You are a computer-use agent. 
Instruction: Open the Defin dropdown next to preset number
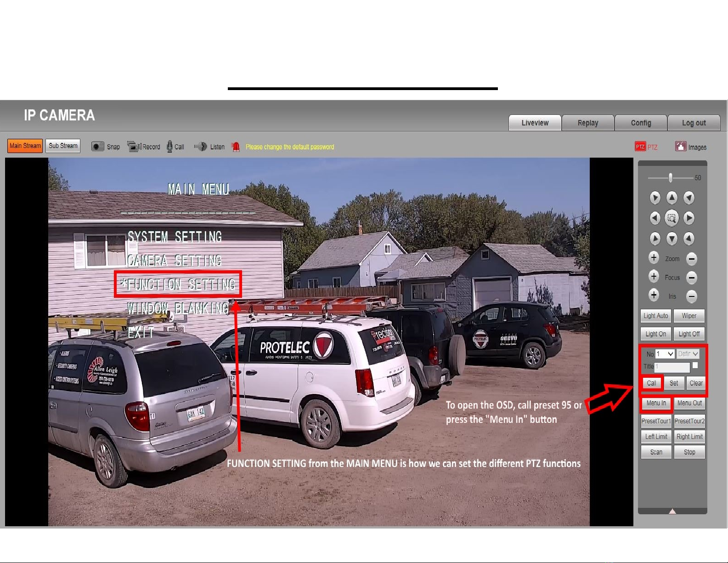tap(688, 354)
